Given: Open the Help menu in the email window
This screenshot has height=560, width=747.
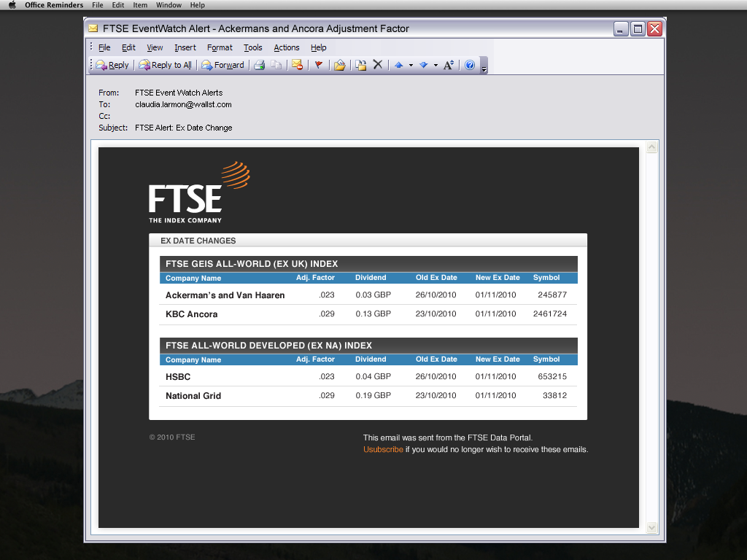Looking at the screenshot, I should 318,47.
